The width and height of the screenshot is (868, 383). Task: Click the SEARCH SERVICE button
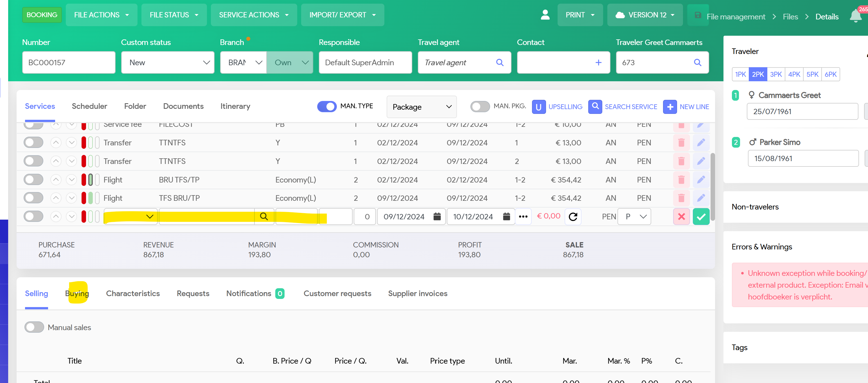(623, 107)
